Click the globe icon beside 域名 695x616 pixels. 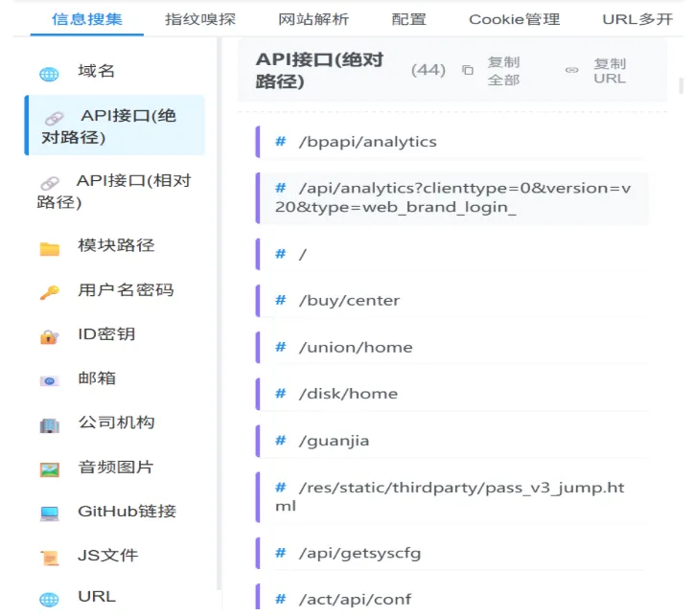click(49, 74)
